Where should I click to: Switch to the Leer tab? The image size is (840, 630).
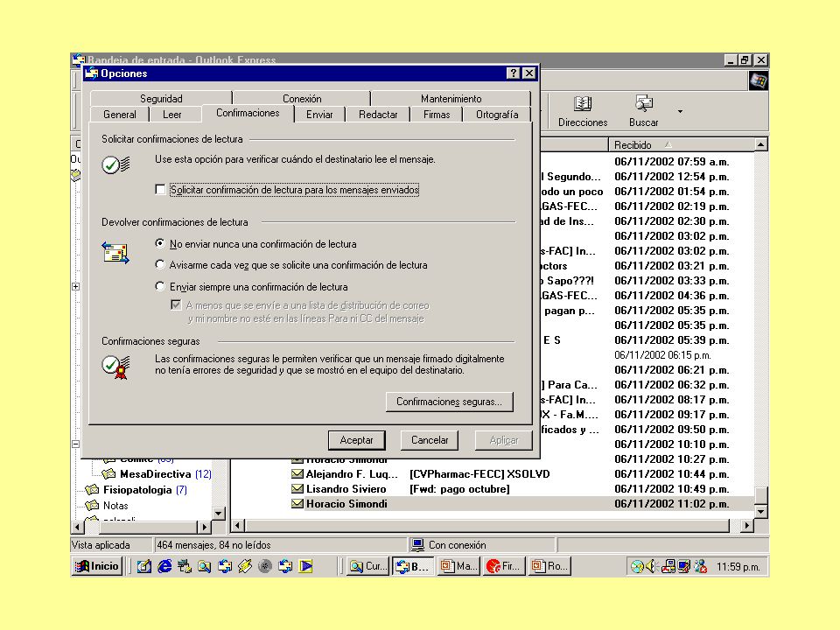pos(172,114)
